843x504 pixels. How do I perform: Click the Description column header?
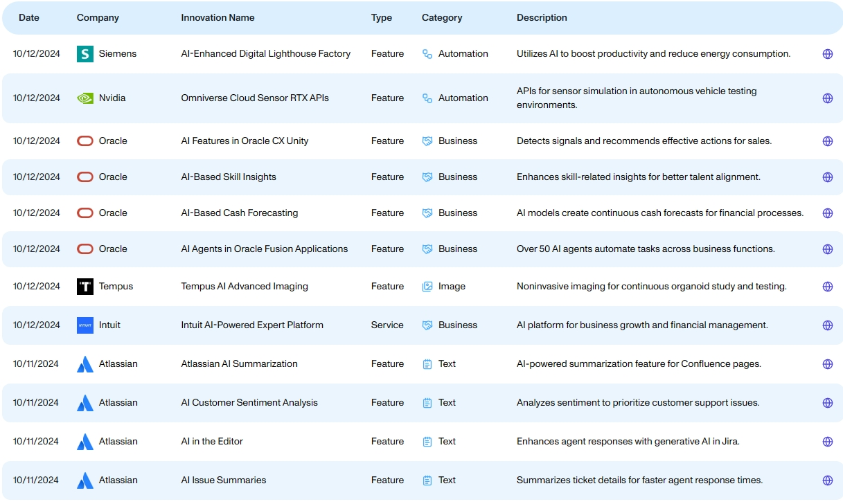tap(542, 18)
